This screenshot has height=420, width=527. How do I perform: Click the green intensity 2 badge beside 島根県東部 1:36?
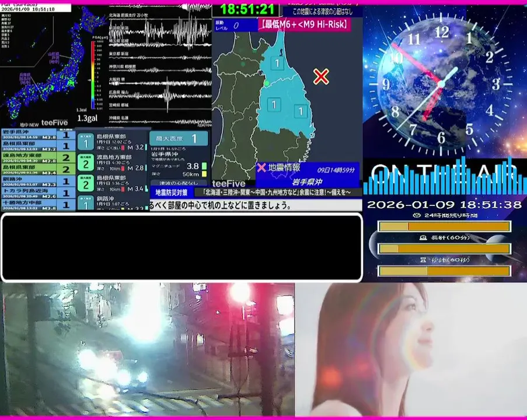[85, 183]
